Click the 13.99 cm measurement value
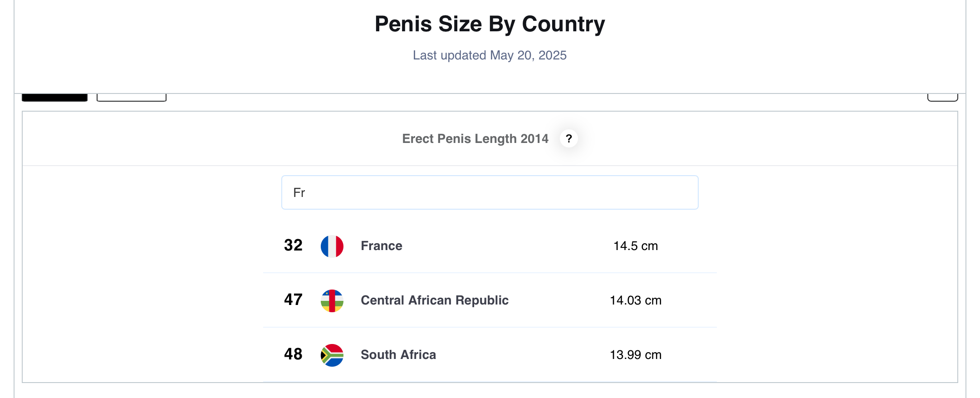Screen dimensions: 980x398 pyautogui.click(x=635, y=355)
